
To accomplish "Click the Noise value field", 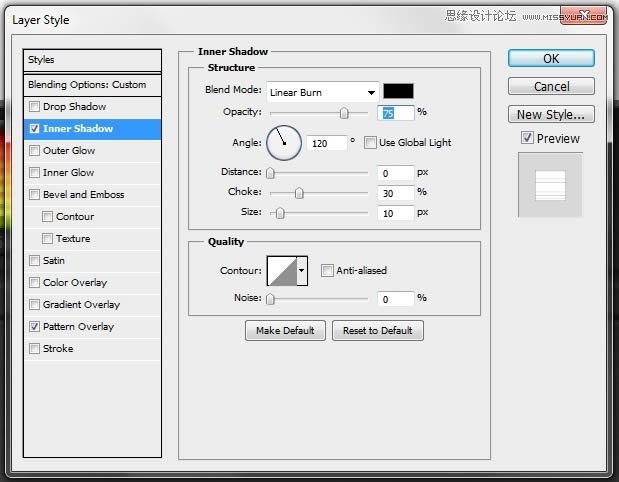I will click(x=396, y=299).
